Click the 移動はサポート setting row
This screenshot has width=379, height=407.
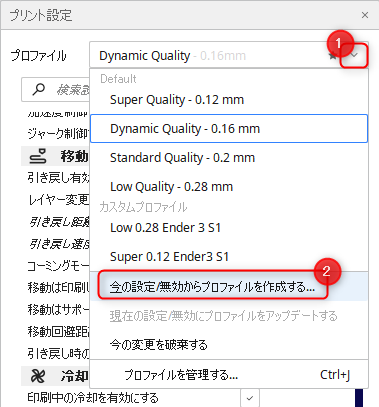tap(58, 310)
